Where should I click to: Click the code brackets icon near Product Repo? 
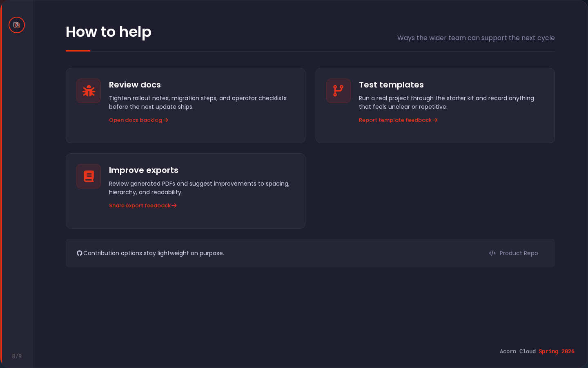(492, 253)
